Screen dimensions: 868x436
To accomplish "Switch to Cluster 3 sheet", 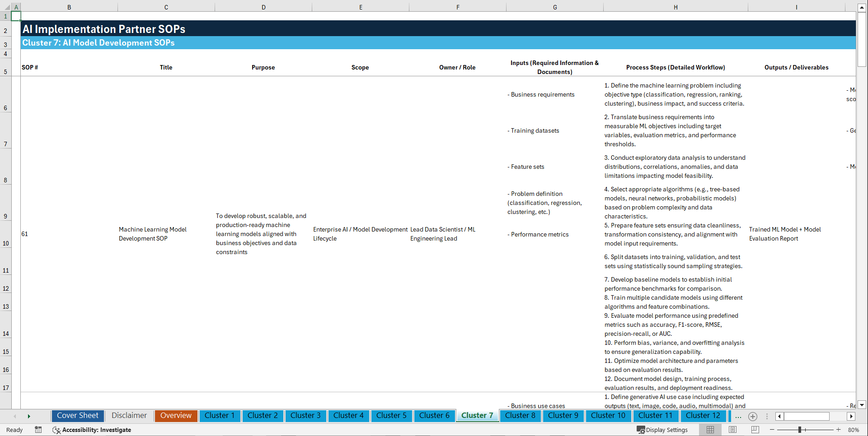I will 305,416.
